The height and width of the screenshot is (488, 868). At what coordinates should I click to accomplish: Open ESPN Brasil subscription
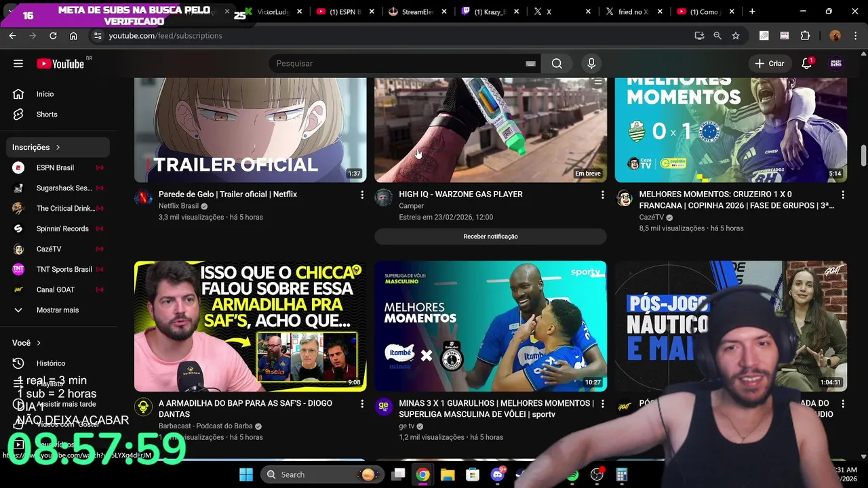(58, 167)
